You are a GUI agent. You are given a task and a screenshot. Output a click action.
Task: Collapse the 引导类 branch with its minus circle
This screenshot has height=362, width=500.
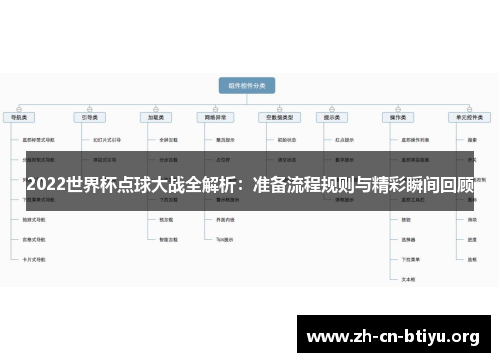pyautogui.click(x=89, y=109)
